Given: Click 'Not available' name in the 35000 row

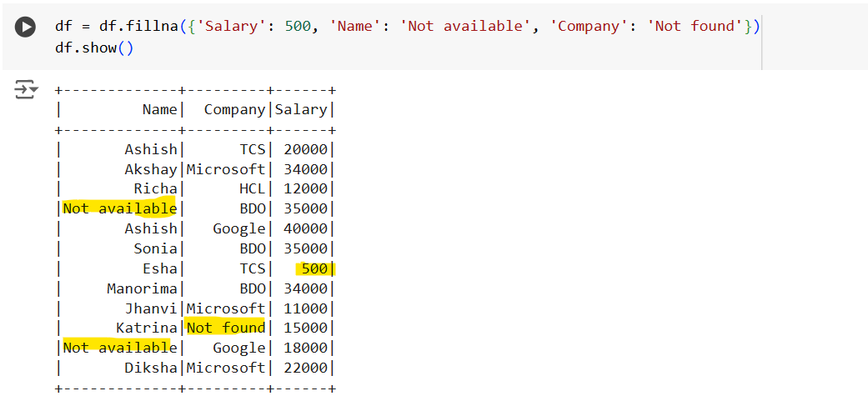Looking at the screenshot, I should [119, 208].
